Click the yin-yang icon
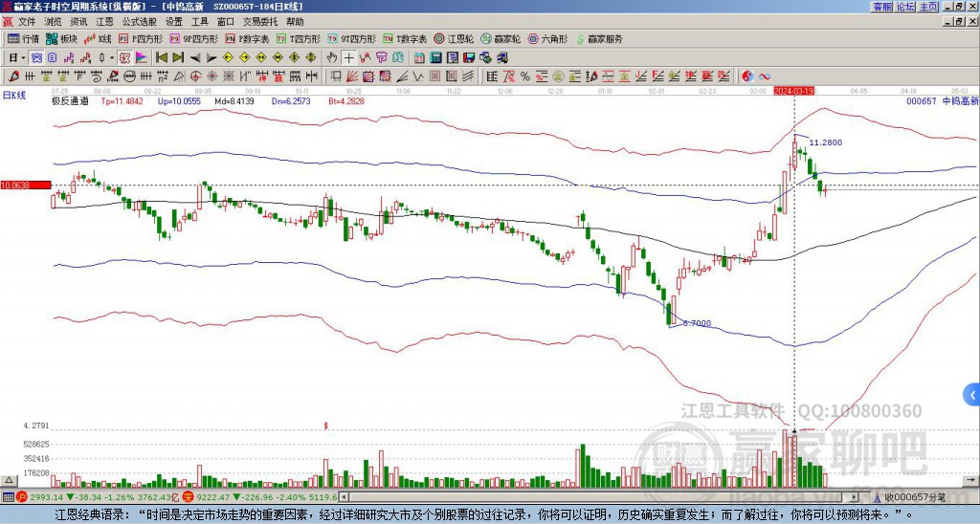The image size is (980, 524). [747, 76]
